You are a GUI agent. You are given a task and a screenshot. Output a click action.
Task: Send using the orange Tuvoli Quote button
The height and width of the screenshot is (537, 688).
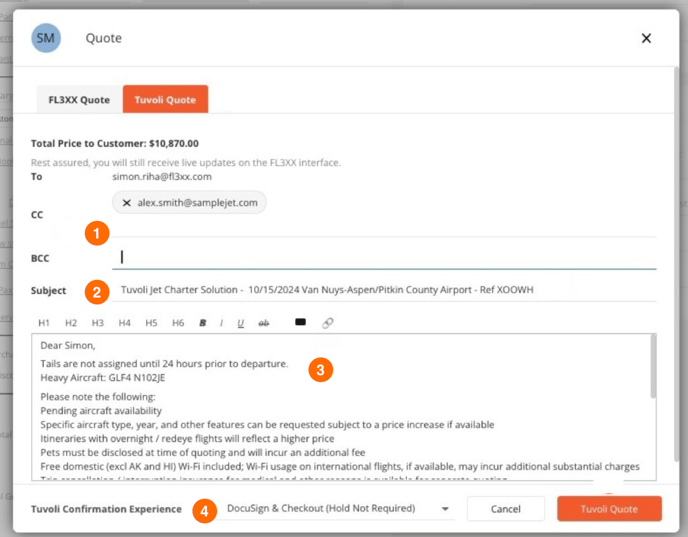pos(609,509)
